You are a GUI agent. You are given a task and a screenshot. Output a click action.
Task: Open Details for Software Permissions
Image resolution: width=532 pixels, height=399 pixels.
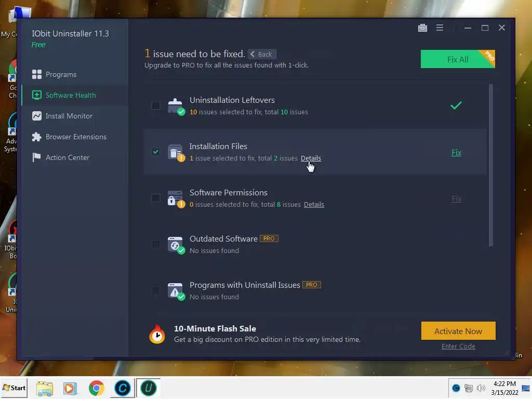click(x=314, y=204)
